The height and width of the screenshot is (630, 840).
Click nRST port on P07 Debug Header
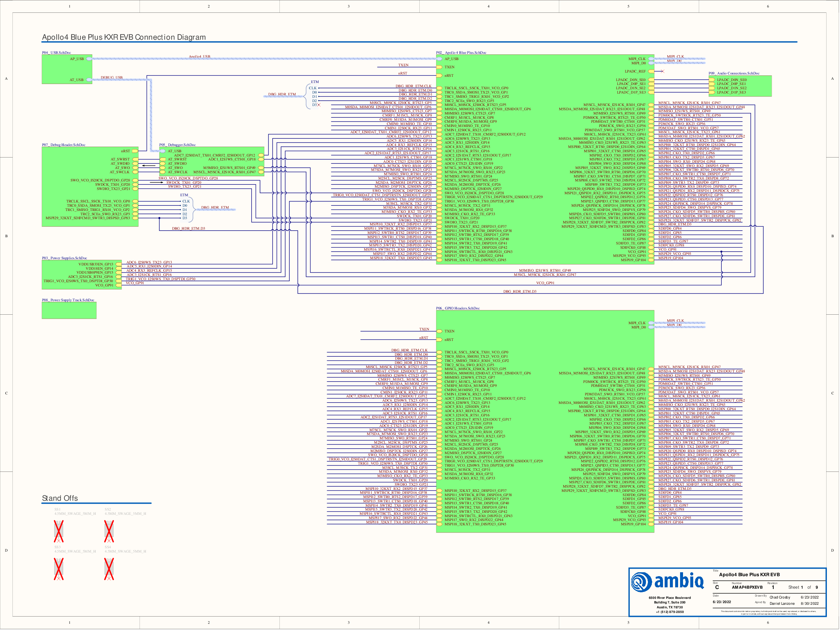coord(135,151)
